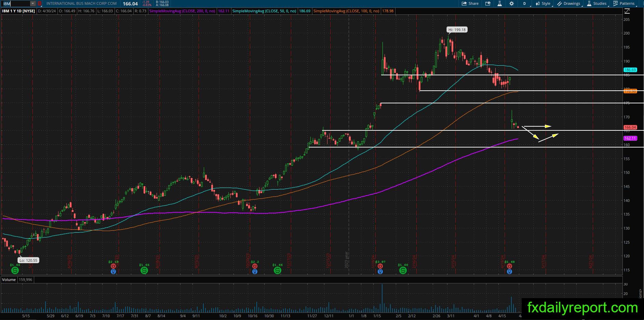Click blue lightbulb icon under $2.2 earnings
The image size is (644, 320).
point(255,272)
